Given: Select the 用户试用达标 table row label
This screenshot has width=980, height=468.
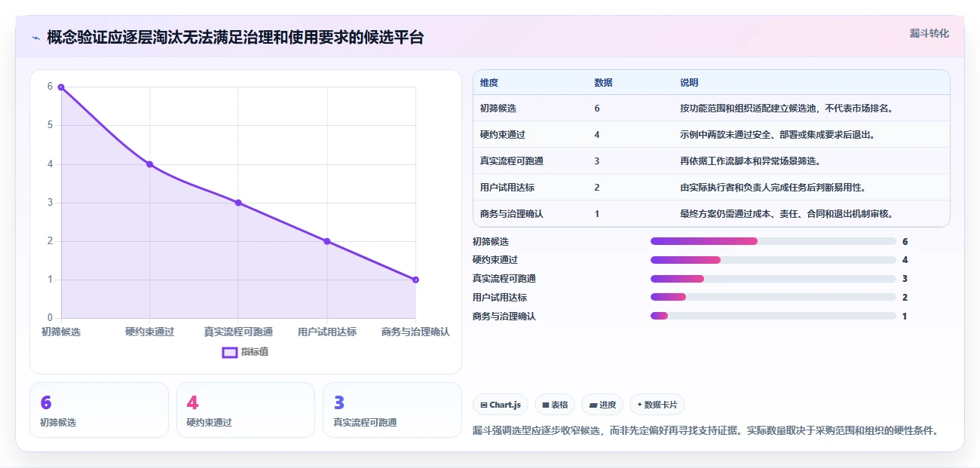Looking at the screenshot, I should click(507, 188).
